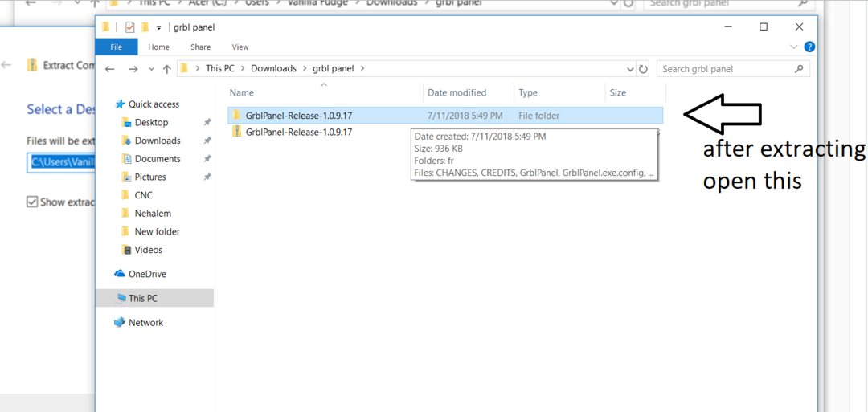Select the Desktop folder in Quick access

point(151,123)
